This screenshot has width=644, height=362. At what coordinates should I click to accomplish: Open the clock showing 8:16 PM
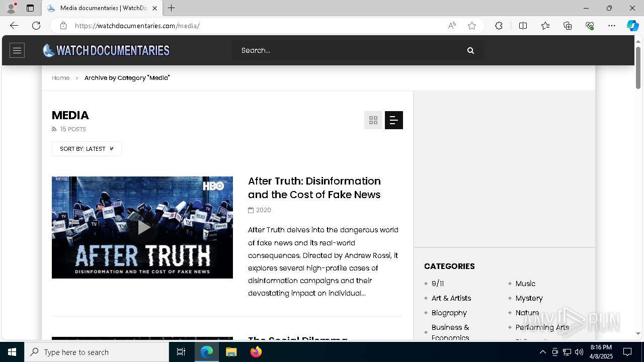tap(601, 352)
